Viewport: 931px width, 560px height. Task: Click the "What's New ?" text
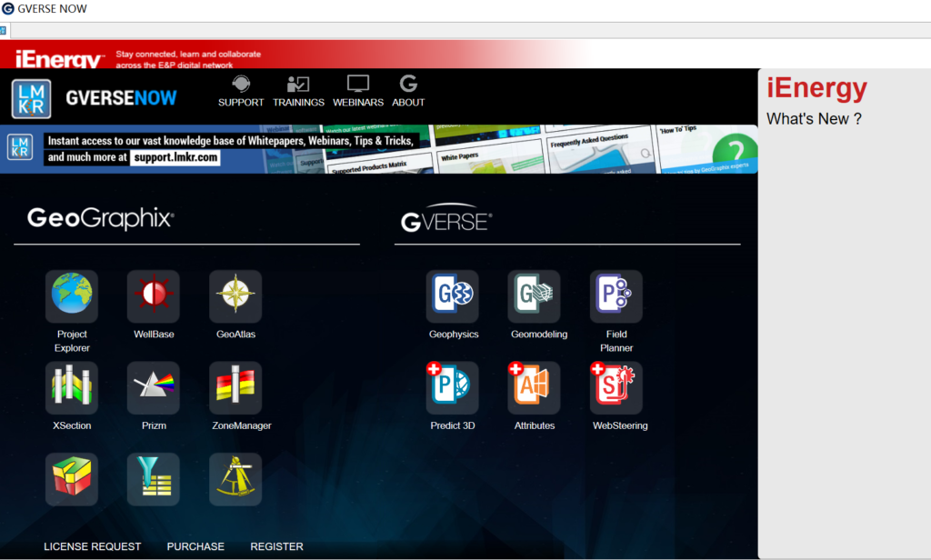(x=814, y=119)
